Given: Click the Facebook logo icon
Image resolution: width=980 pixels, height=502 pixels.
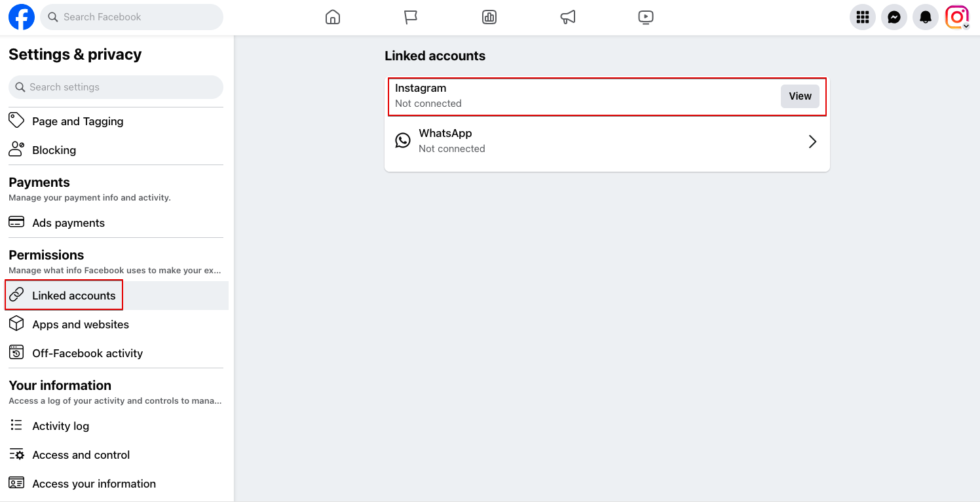Looking at the screenshot, I should (22, 17).
